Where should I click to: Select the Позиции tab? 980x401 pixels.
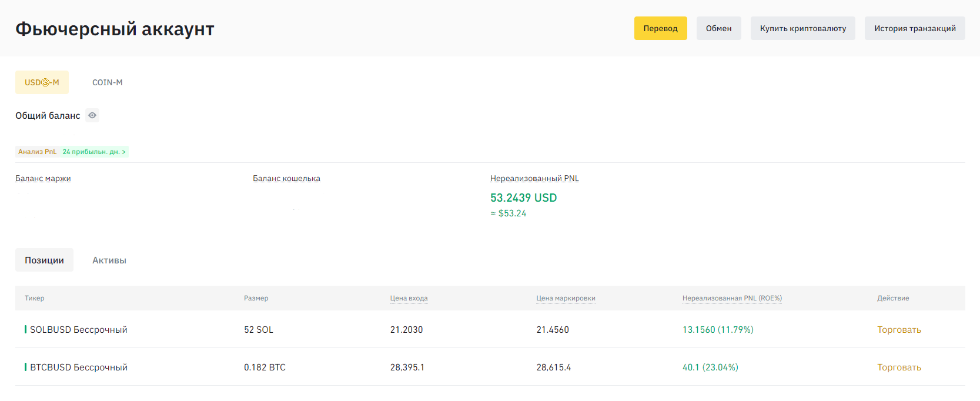click(x=44, y=260)
